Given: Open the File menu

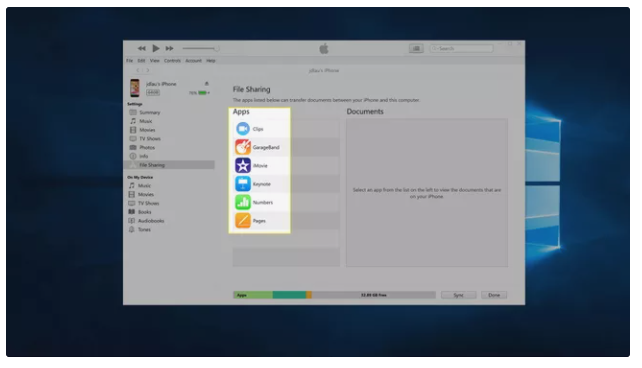Looking at the screenshot, I should point(129,61).
